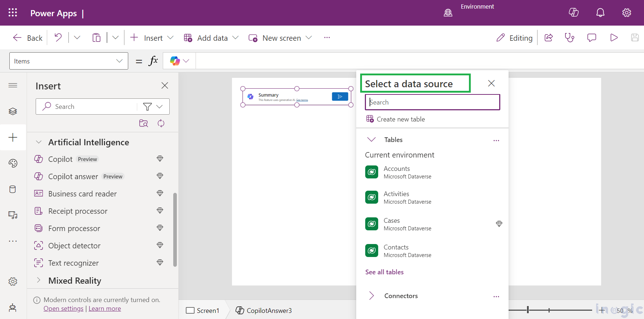The width and height of the screenshot is (644, 319).
Task: Open the New screen menu
Action: click(280, 38)
